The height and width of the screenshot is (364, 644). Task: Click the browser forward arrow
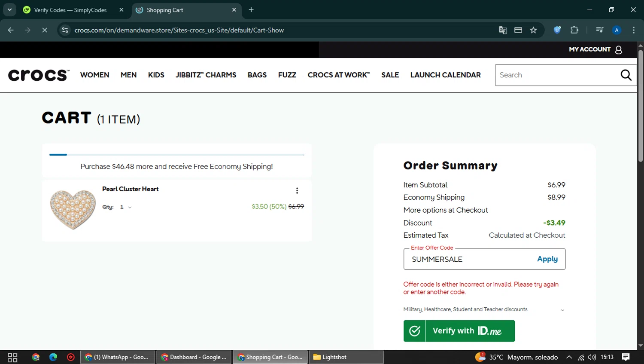pos(27,30)
